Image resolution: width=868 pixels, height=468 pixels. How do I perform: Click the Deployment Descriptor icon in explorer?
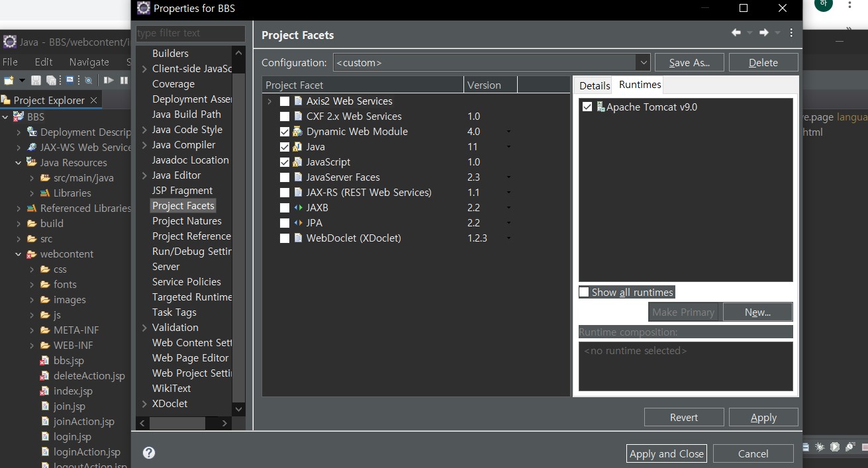32,132
